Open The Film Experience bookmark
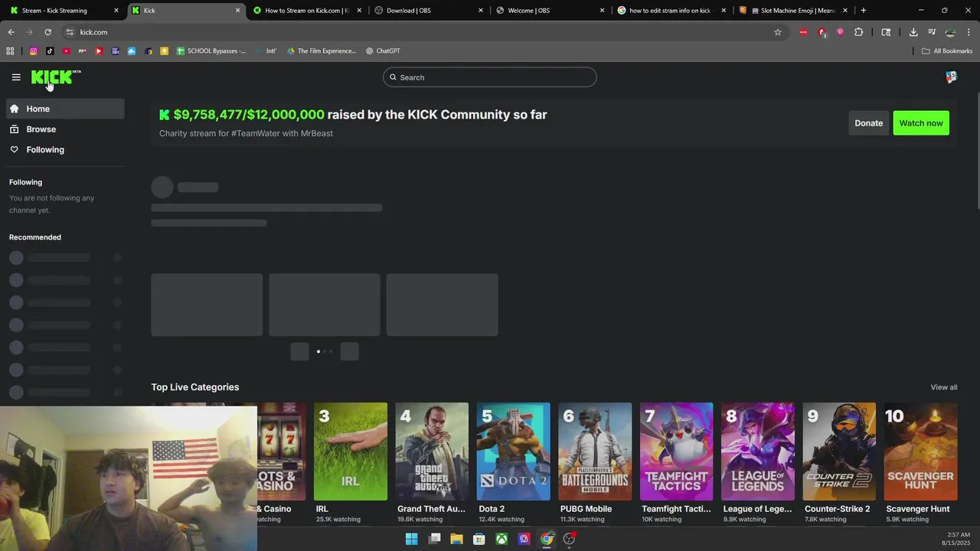This screenshot has width=980, height=551. coord(322,51)
